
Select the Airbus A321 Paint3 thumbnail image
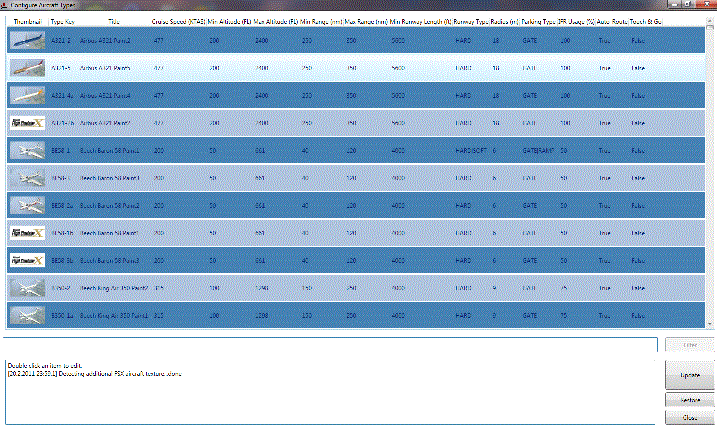click(26, 68)
